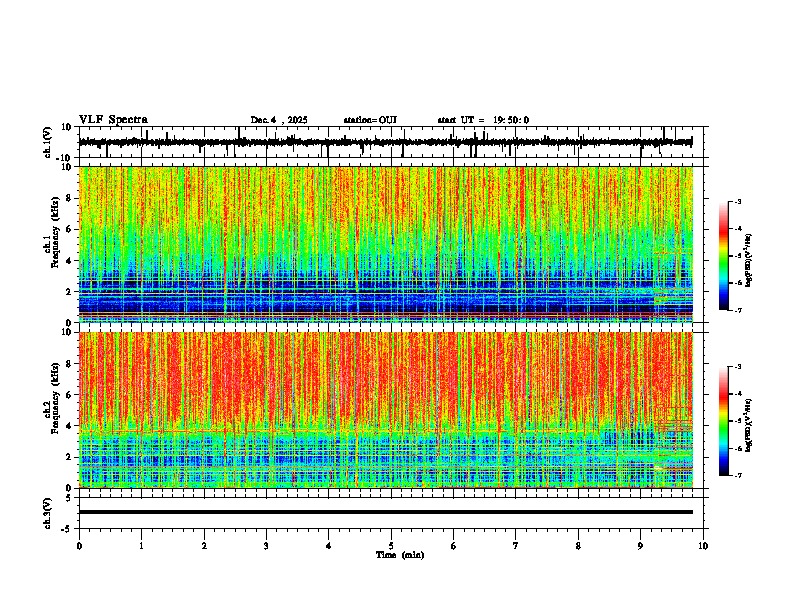The image size is (792, 612).
Task: Click the ch.1 voltage waveform trace panel
Action: tap(391, 142)
